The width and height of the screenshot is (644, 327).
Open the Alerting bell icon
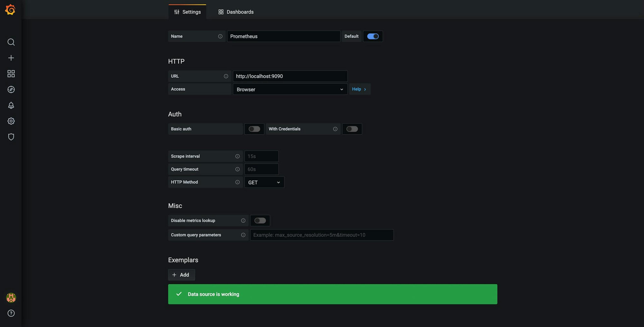pos(11,105)
